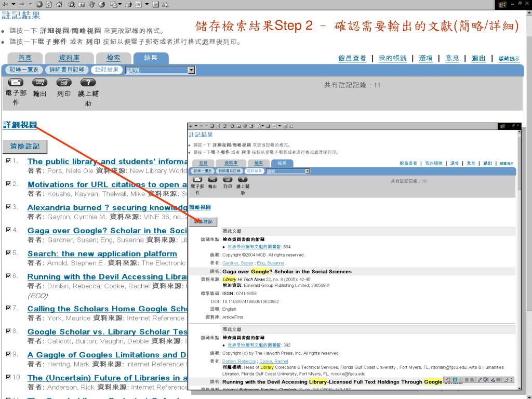Open the 我的帳號 link in the main window
532x399 pixels.
(x=393, y=58)
